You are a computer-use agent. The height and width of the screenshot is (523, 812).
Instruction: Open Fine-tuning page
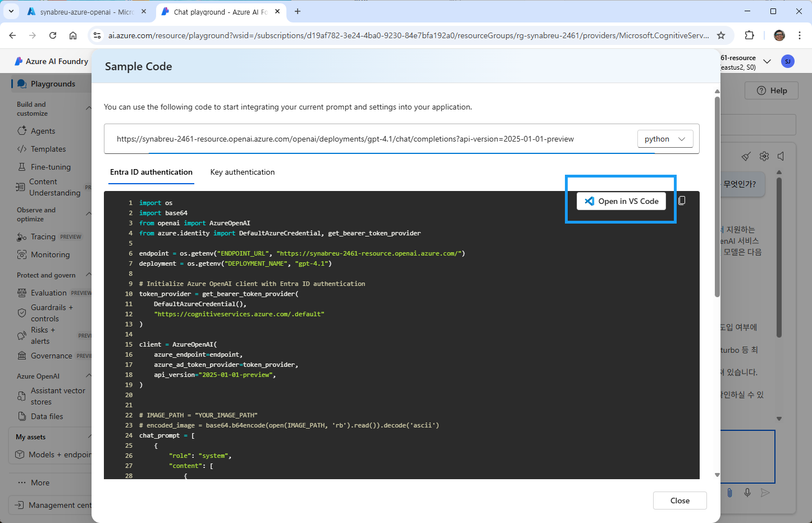[x=51, y=167]
